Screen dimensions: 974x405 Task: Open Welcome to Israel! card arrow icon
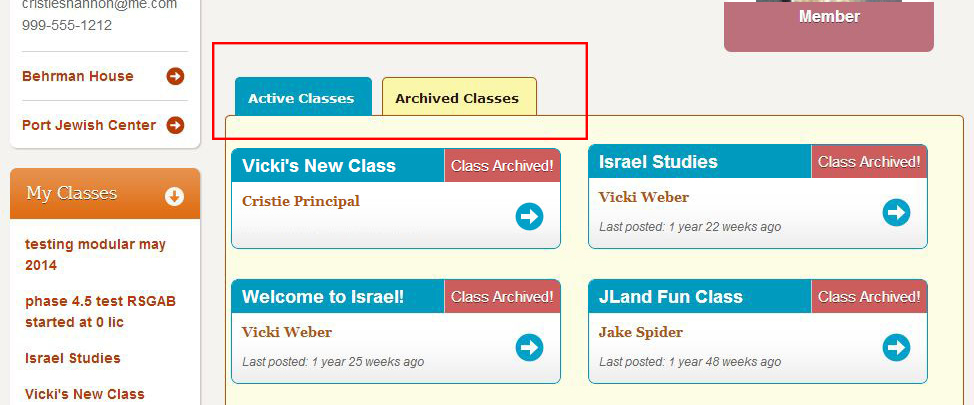[529, 347]
